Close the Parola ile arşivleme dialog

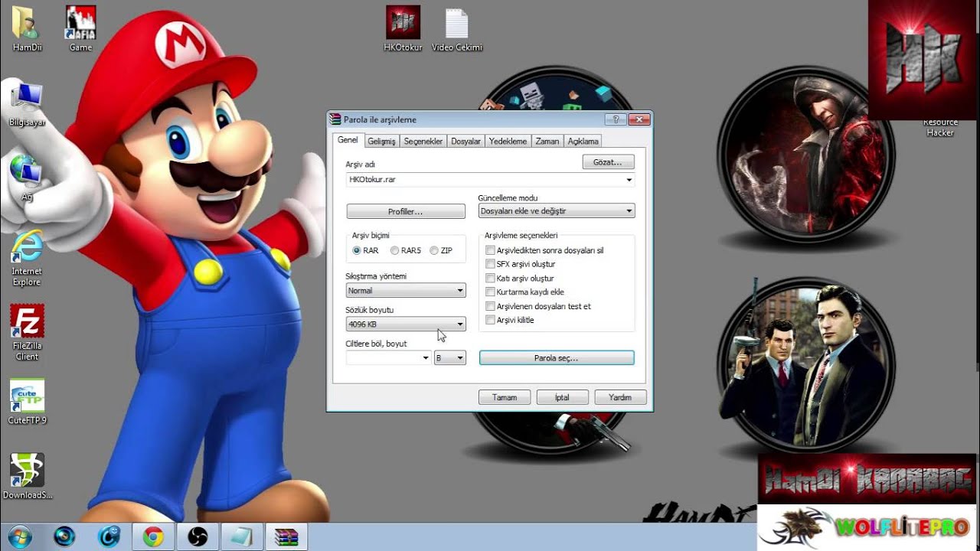coord(639,119)
